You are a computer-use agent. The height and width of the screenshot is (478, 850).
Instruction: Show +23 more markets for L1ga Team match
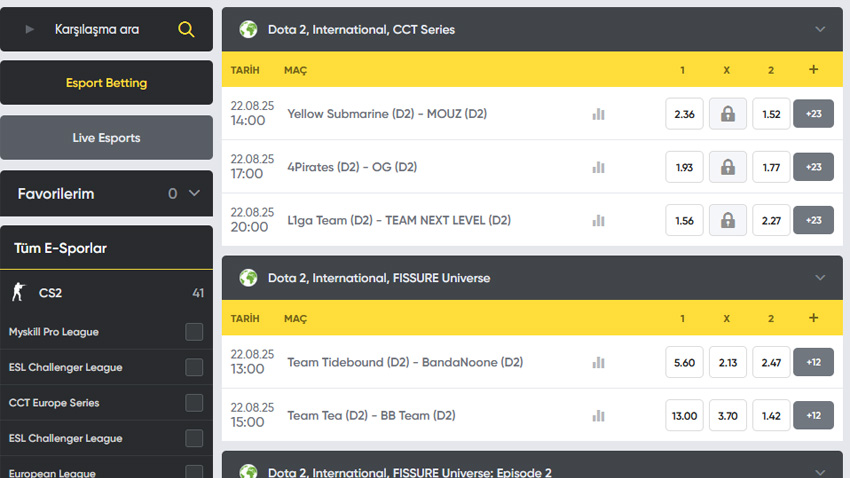pyautogui.click(x=813, y=220)
